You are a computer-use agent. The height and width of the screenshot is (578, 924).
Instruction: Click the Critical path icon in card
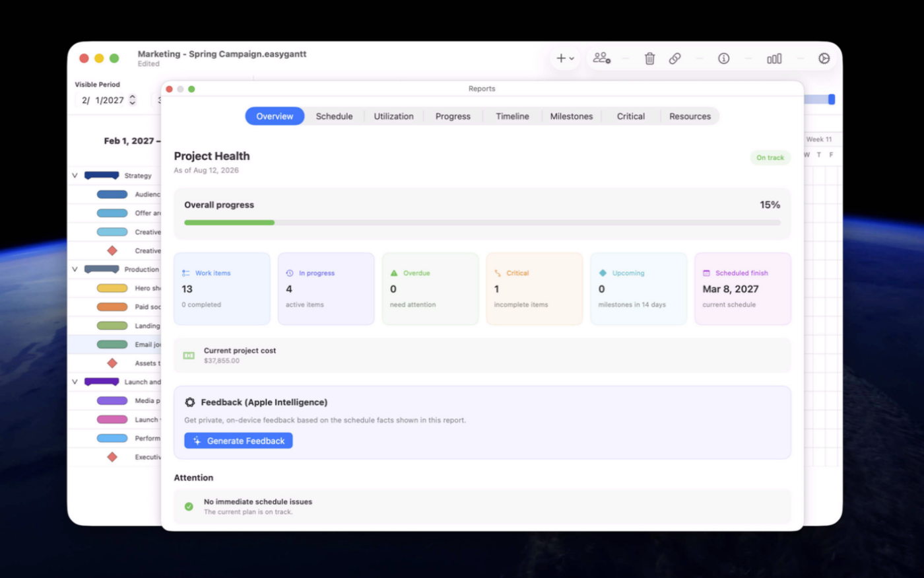click(498, 273)
